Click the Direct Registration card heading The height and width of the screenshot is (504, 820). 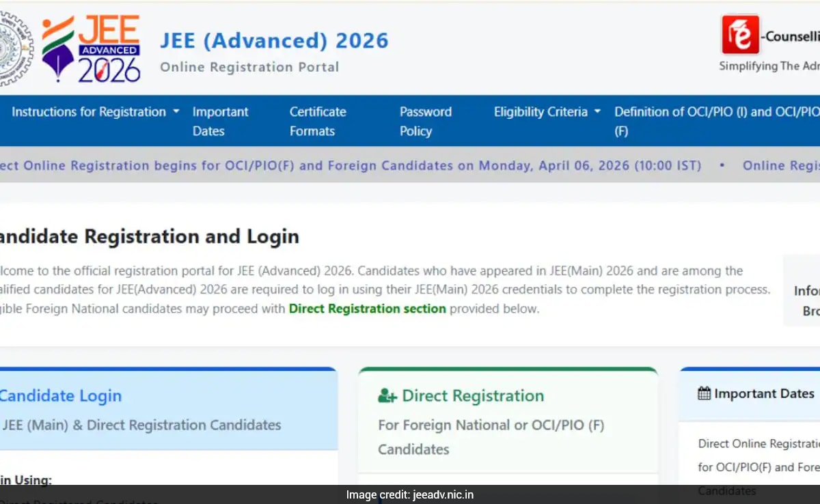[473, 396]
